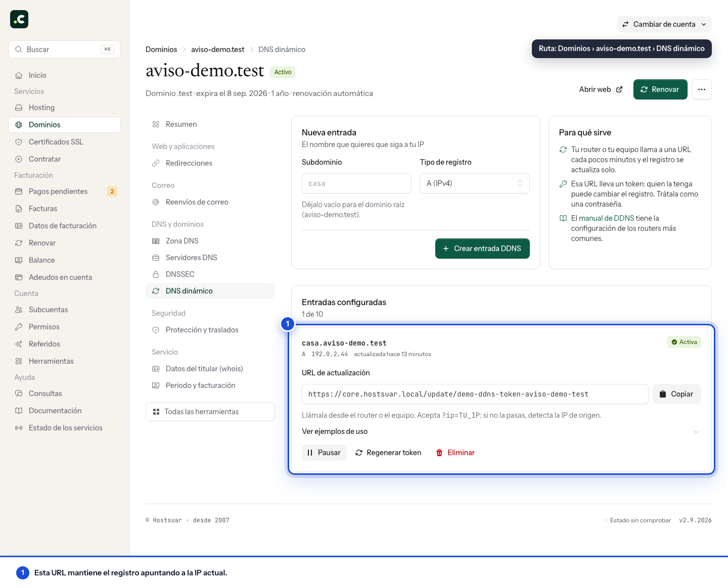
Task: Click the Certificados SSL shield icon
Action: click(x=19, y=142)
